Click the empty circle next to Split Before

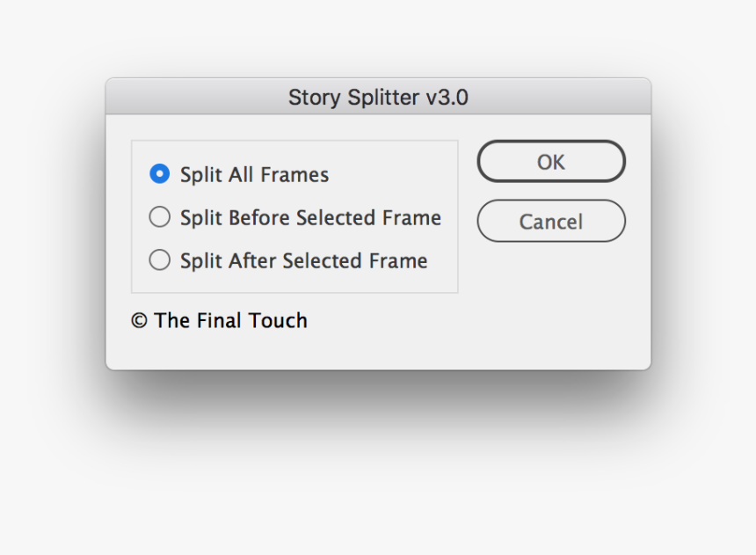click(x=159, y=217)
